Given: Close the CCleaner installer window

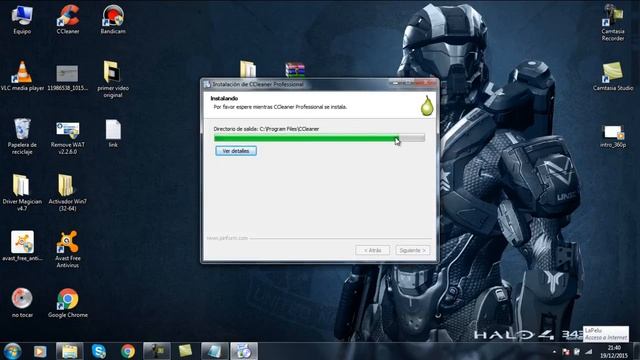Looking at the screenshot, I should [427, 83].
